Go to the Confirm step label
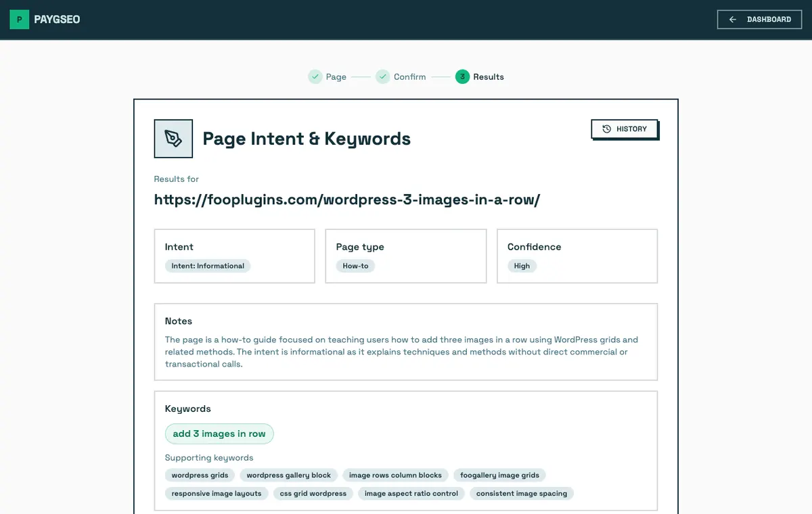The width and height of the screenshot is (812, 514). click(410, 77)
